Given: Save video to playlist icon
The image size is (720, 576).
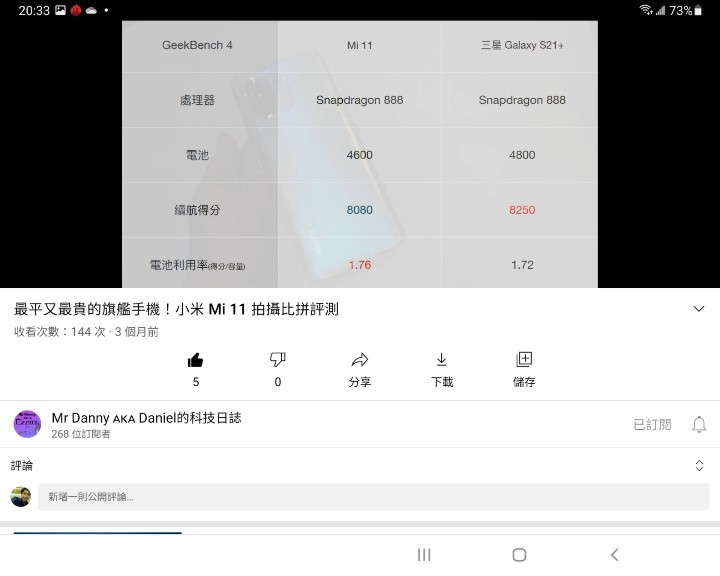Looking at the screenshot, I should [x=524, y=359].
